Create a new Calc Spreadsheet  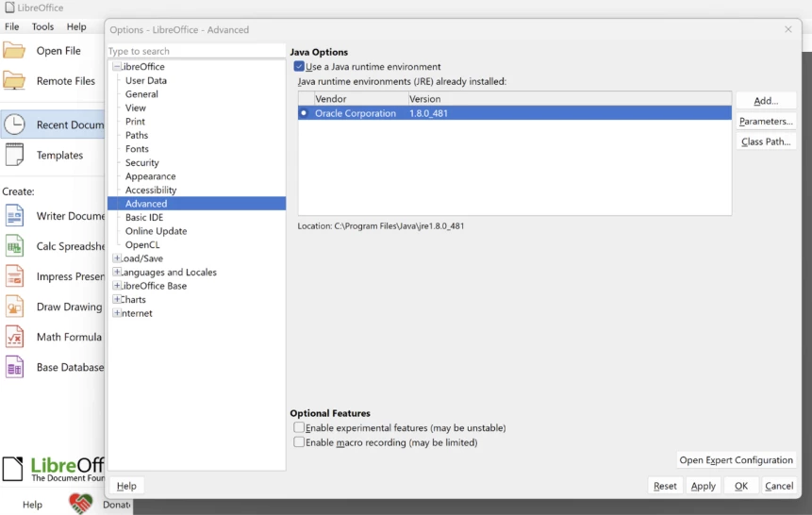pyautogui.click(x=54, y=246)
